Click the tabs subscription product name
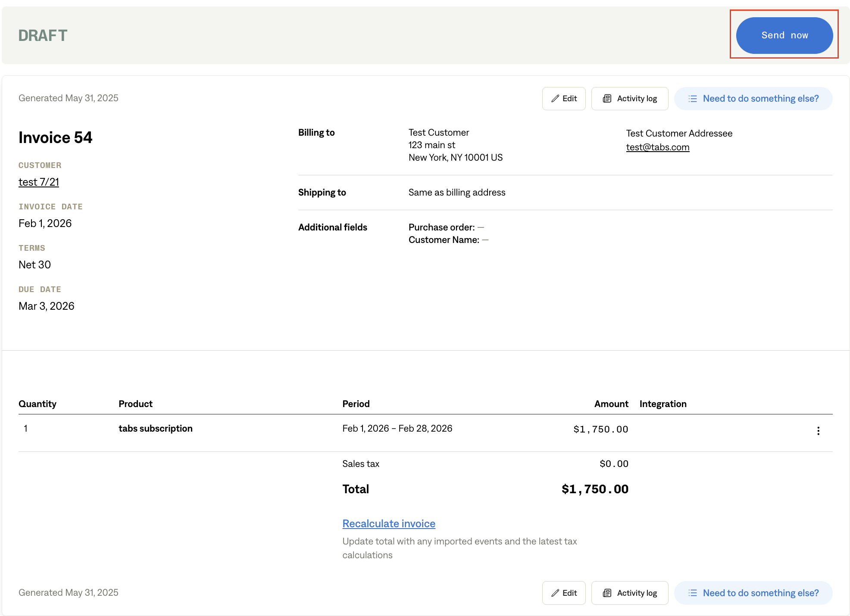The height and width of the screenshot is (616, 850). coord(156,429)
